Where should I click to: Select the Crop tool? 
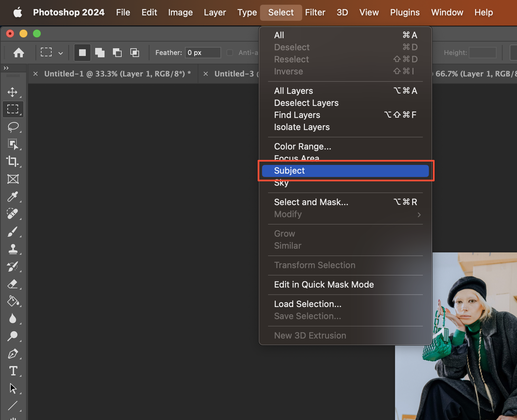13,162
